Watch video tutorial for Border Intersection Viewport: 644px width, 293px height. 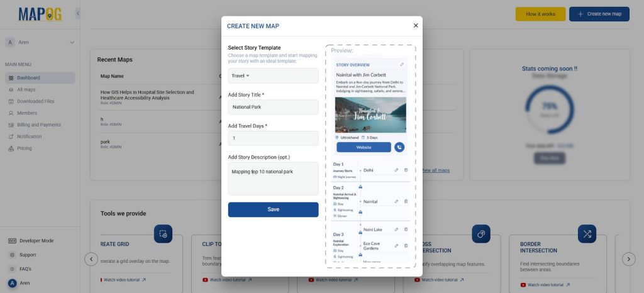coord(545,285)
